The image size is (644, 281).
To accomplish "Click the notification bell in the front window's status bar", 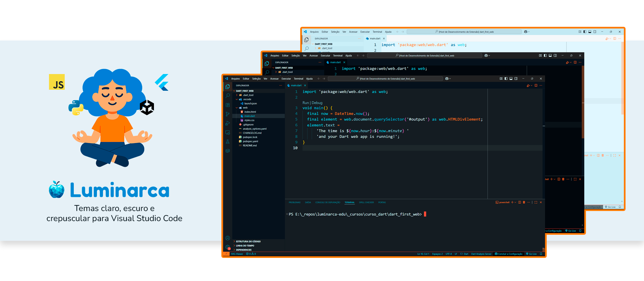I will [x=541, y=254].
